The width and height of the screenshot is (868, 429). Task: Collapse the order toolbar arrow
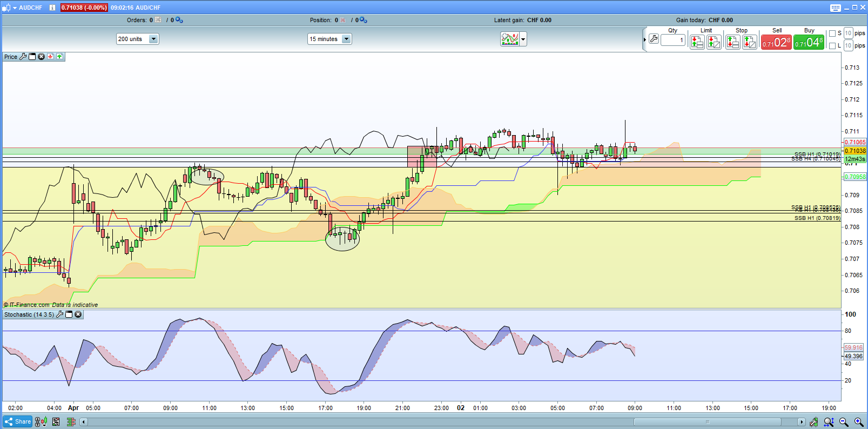click(x=644, y=39)
